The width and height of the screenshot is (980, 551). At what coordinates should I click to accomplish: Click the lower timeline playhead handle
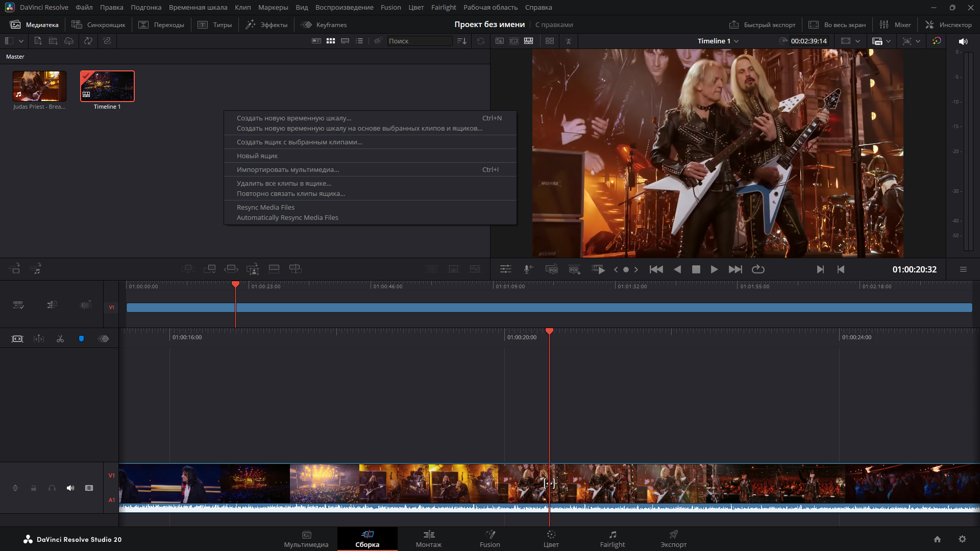pyautogui.click(x=549, y=332)
